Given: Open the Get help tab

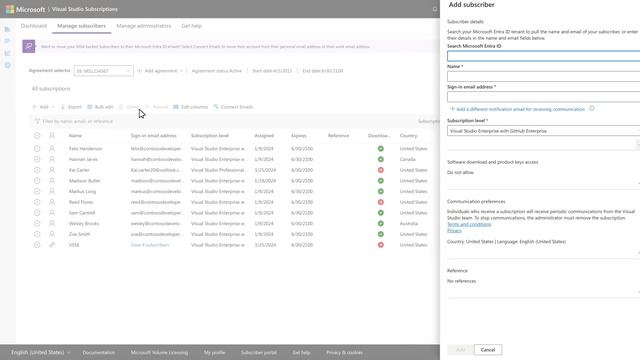Looking at the screenshot, I should [x=191, y=26].
